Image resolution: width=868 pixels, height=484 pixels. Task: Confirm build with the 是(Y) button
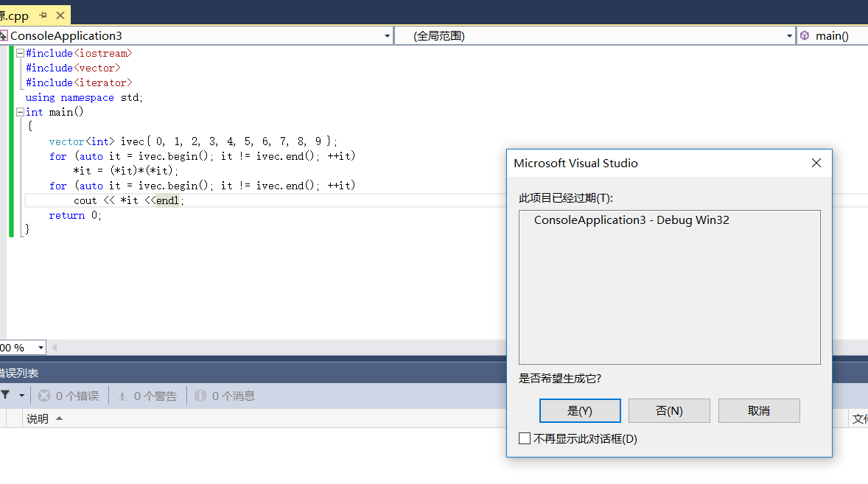[580, 411]
